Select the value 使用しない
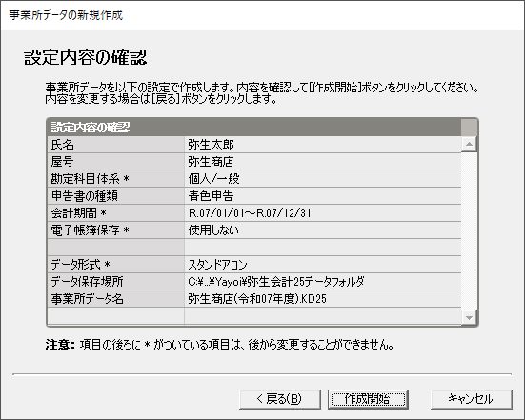The width and height of the screenshot is (525, 420). pos(322,230)
